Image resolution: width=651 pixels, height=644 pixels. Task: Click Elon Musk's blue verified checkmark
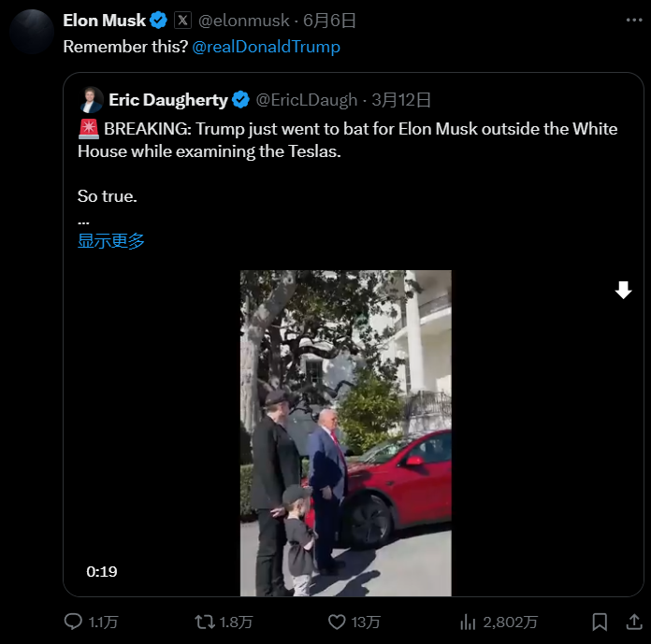point(160,21)
